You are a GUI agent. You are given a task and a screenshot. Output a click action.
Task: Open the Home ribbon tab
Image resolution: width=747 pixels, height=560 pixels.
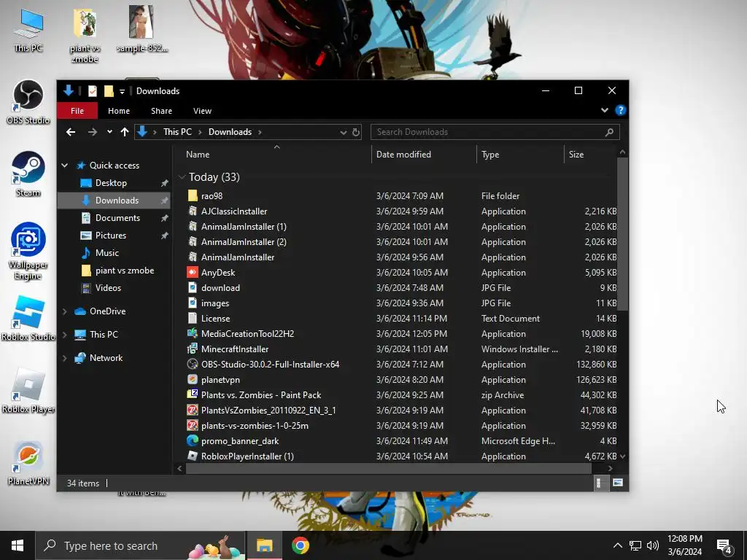click(x=119, y=111)
